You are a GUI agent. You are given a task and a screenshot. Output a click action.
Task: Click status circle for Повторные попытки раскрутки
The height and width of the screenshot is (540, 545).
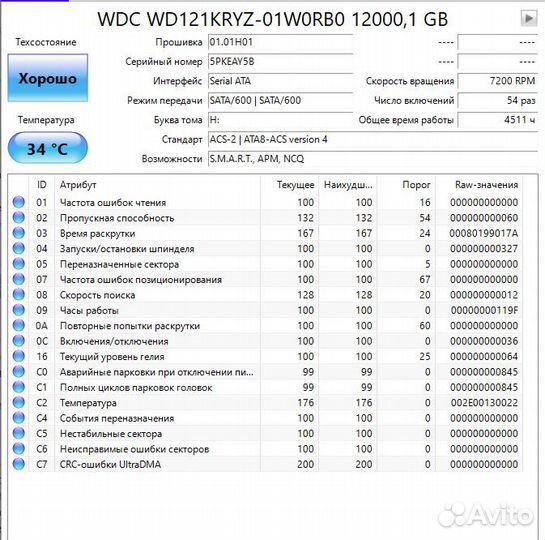click(19, 325)
